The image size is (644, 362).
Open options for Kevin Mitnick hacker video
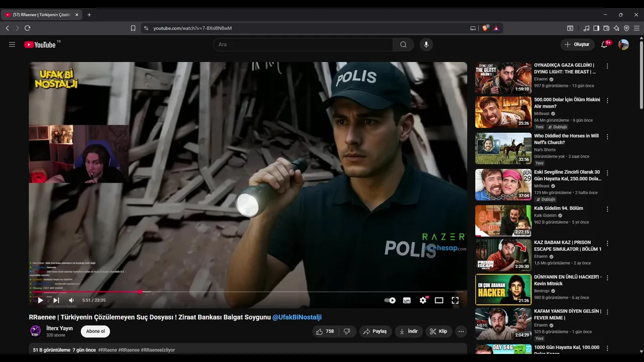(607, 278)
